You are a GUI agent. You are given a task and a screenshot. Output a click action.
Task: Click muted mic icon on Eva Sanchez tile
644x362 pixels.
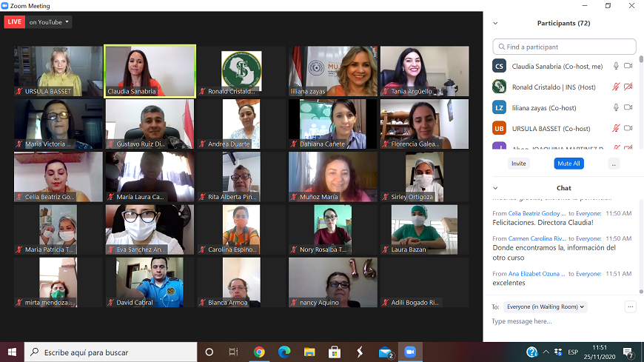(x=110, y=249)
